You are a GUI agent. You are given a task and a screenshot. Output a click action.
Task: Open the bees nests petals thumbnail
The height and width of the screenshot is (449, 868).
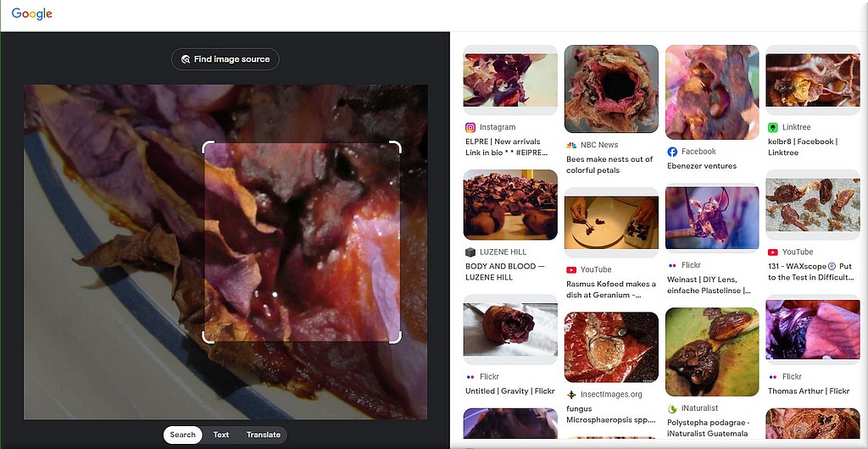click(x=611, y=89)
